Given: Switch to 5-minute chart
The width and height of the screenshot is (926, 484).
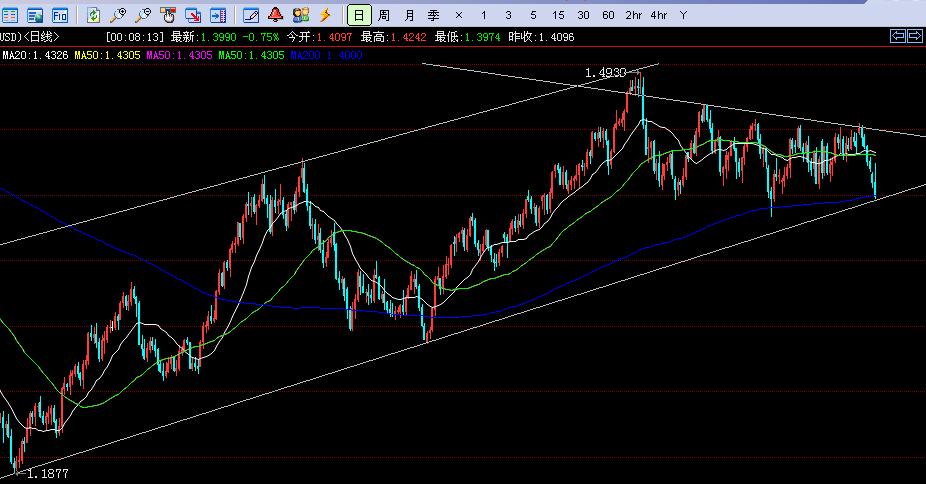Looking at the screenshot, I should click(x=533, y=15).
